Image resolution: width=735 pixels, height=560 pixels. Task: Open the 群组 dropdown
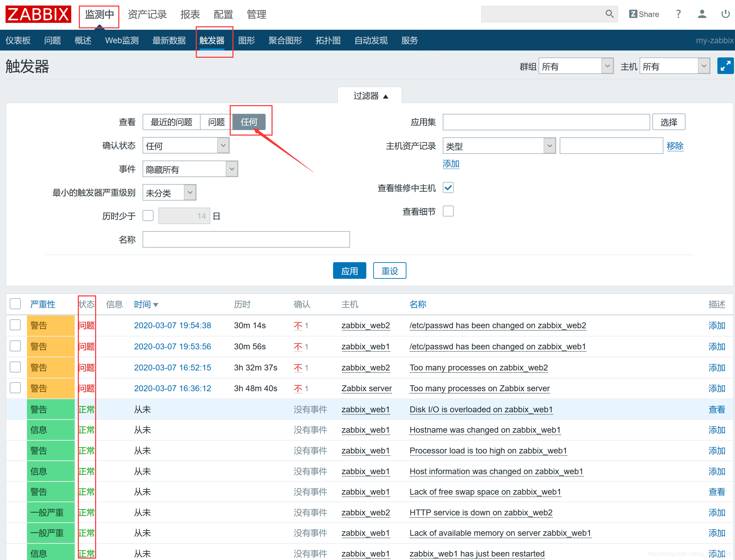[x=576, y=66]
